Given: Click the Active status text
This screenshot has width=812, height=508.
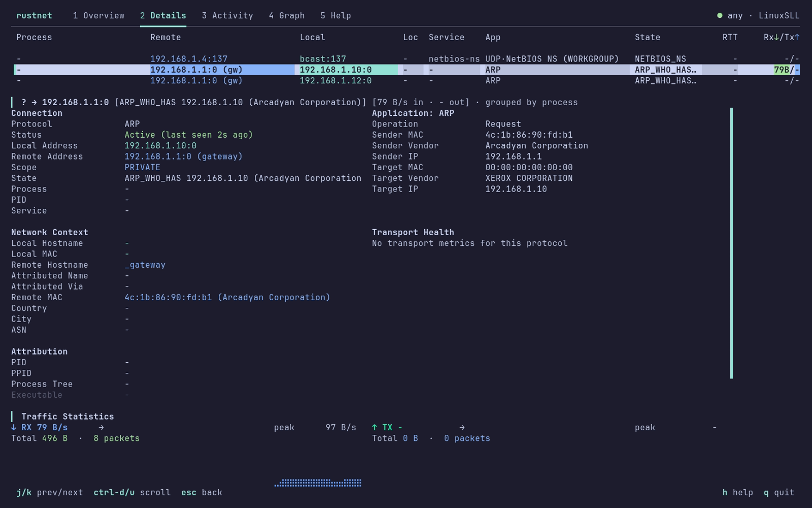Looking at the screenshot, I should 189,135.
